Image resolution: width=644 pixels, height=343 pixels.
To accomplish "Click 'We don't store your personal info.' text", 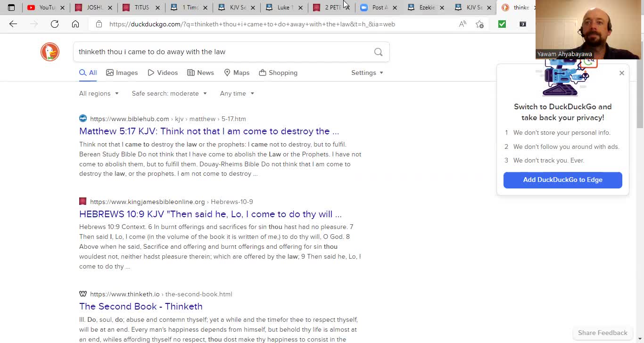I will pyautogui.click(x=562, y=132).
